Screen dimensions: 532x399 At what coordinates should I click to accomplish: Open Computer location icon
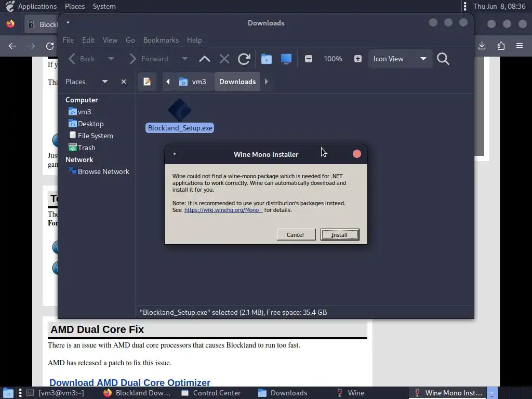(x=286, y=59)
